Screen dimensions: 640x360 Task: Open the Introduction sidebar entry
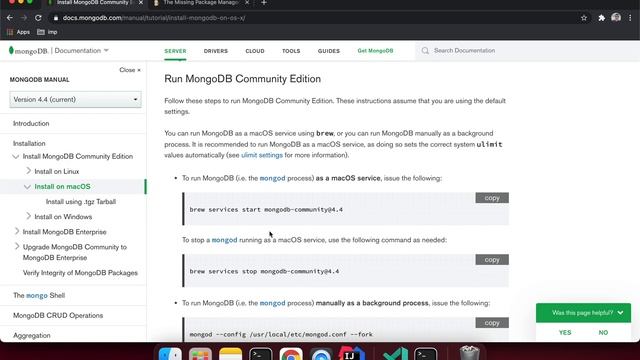click(x=31, y=123)
